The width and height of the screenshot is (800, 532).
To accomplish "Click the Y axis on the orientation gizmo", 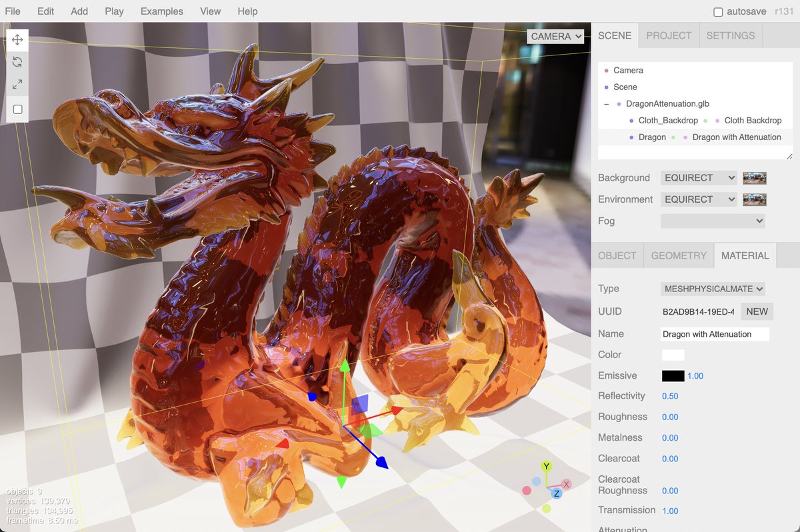I will tap(546, 467).
